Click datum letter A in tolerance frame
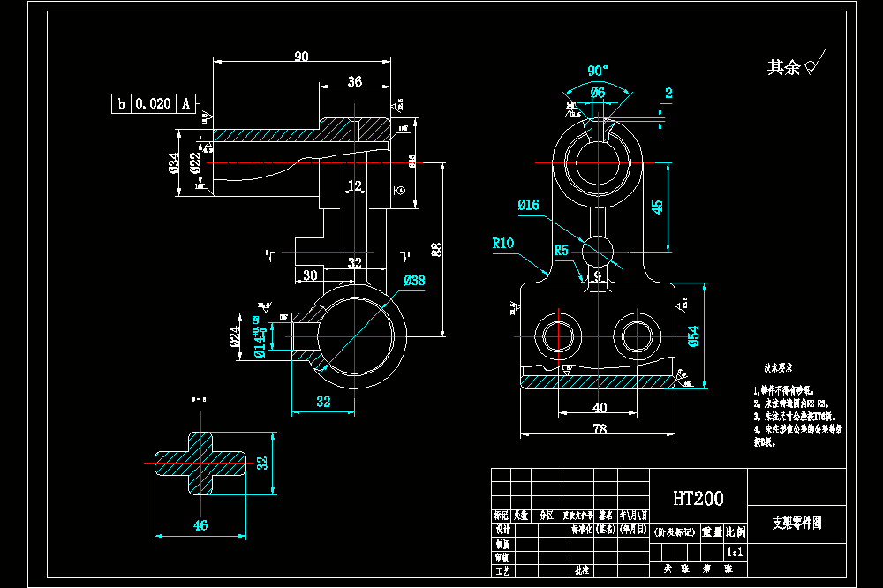 pyautogui.click(x=185, y=103)
